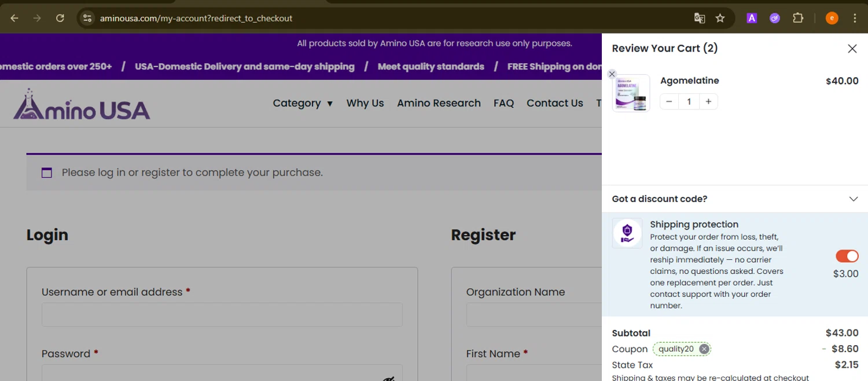Expand the 'Got a discount code?' section
The height and width of the screenshot is (381, 868).
[735, 199]
